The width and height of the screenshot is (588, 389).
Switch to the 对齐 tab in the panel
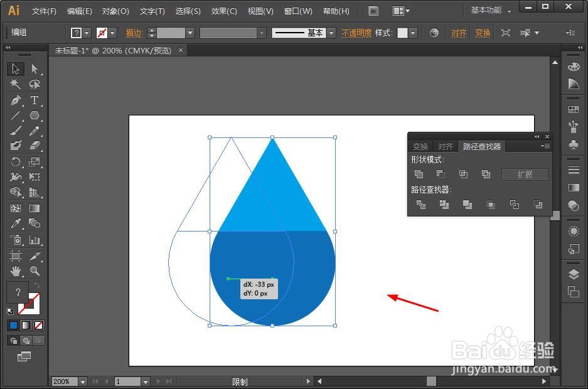(446, 146)
